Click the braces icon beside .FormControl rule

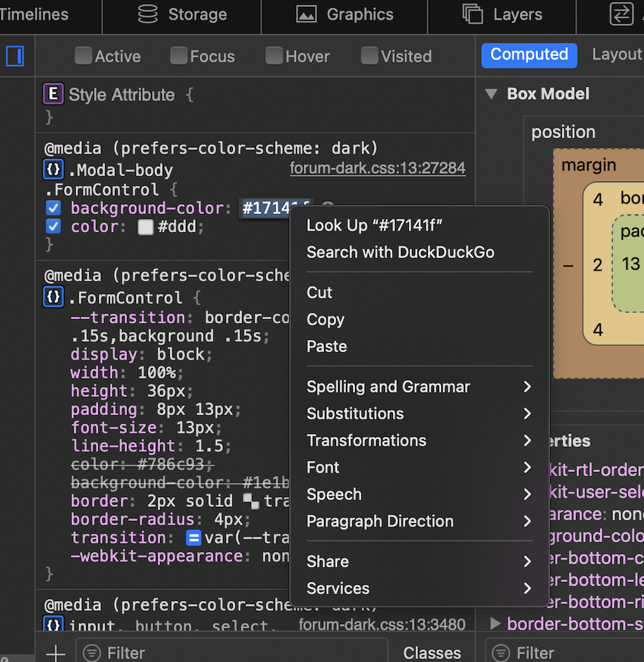(x=53, y=297)
